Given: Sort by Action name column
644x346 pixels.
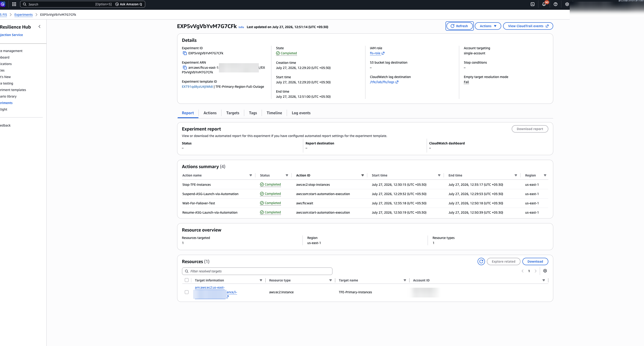Looking at the screenshot, I should [250, 176].
